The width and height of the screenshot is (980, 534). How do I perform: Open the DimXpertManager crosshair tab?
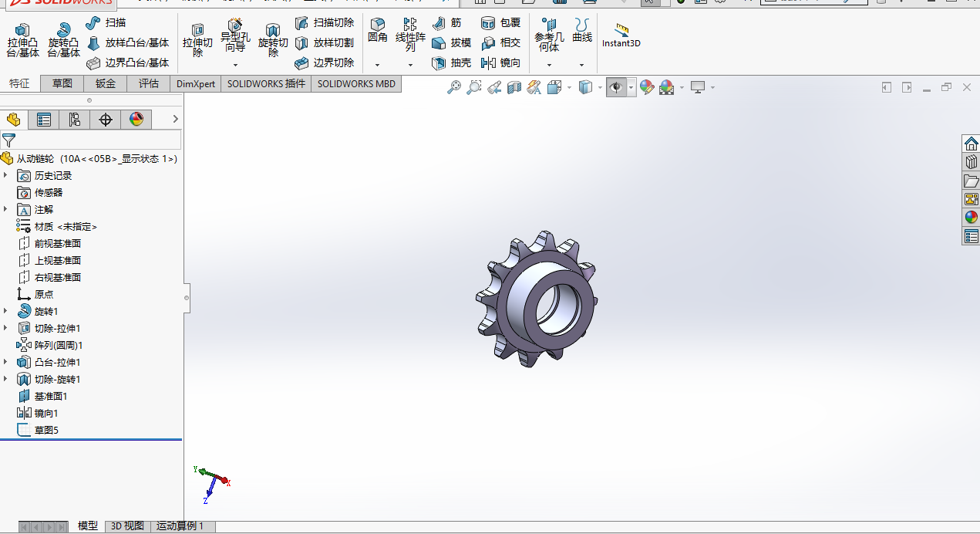[106, 120]
